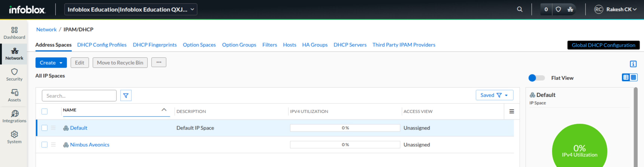644x167 pixels.
Task: Click the Nimbus Aveonics IPv4 utilization bar
Action: [345, 145]
